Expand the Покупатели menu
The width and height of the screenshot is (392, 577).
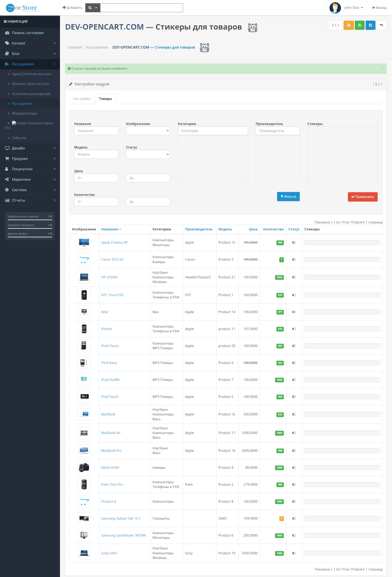click(x=30, y=169)
